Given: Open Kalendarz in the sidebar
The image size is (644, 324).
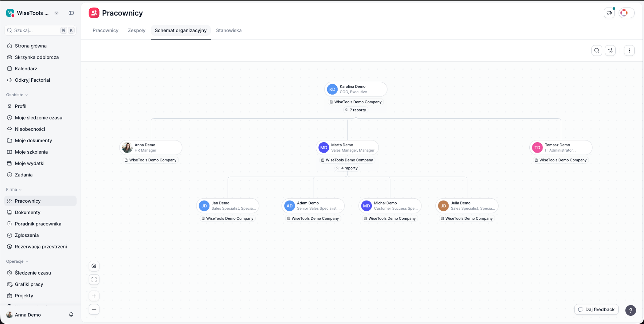Looking at the screenshot, I should (x=40, y=69).
